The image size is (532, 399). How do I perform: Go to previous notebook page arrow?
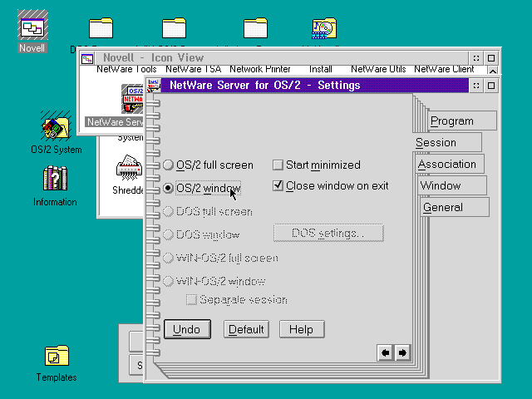coord(385,352)
